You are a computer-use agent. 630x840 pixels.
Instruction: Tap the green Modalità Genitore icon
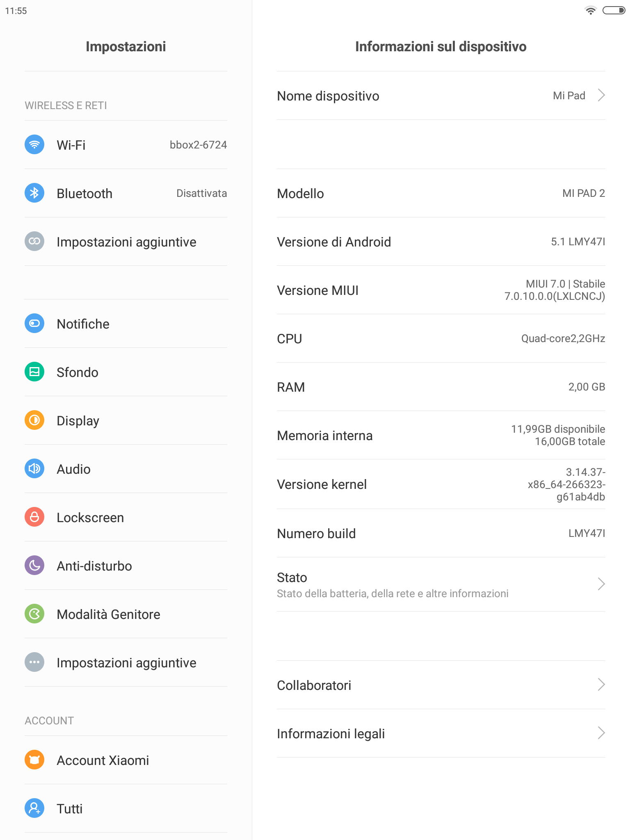click(34, 614)
